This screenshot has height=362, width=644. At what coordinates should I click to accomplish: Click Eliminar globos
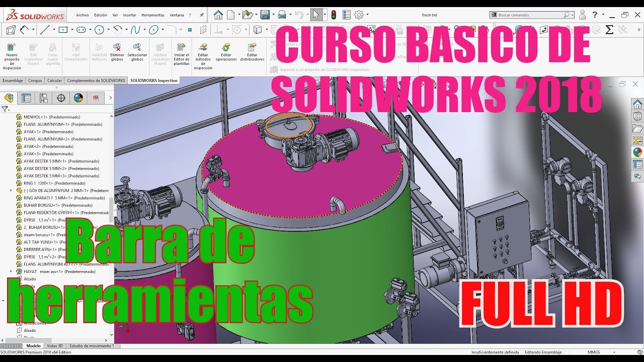(x=117, y=52)
